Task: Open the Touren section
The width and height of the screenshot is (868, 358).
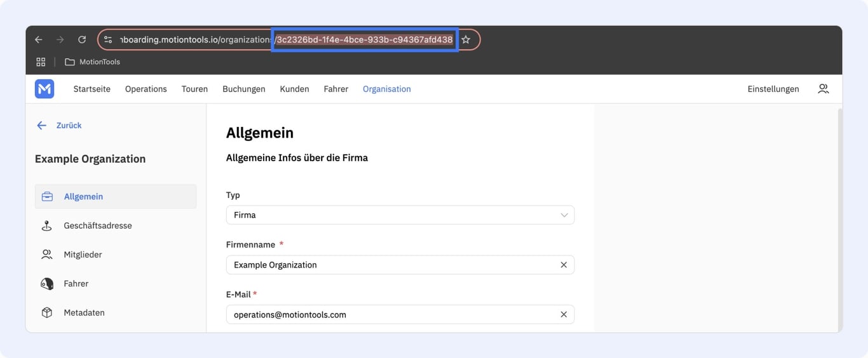Action: (x=194, y=89)
